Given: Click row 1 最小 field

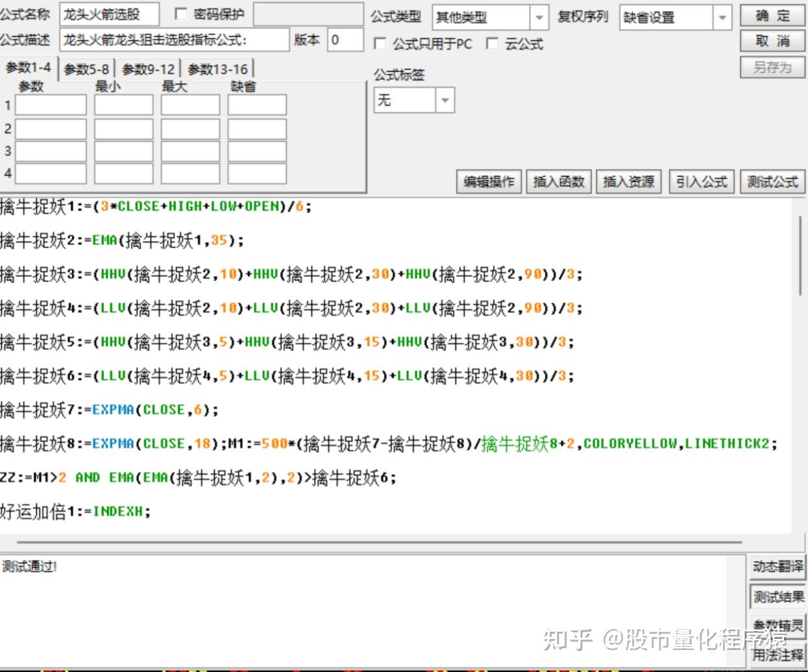Looking at the screenshot, I should click(x=123, y=105).
